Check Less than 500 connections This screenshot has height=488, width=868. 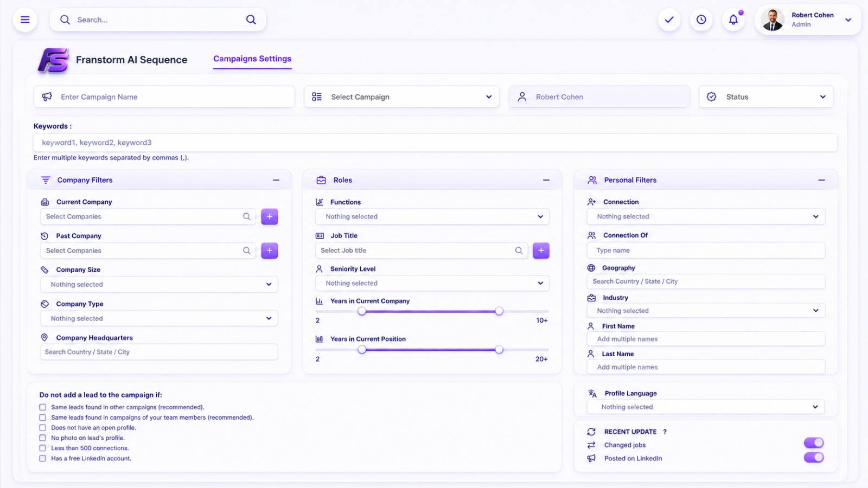coord(42,448)
